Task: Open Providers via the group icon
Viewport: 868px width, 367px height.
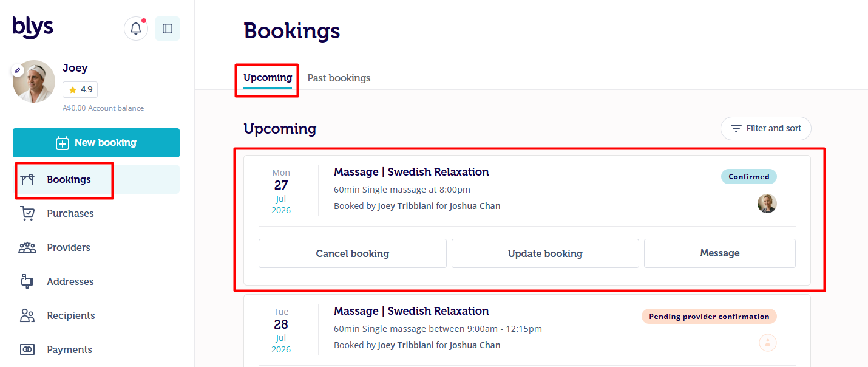Action: (27, 247)
